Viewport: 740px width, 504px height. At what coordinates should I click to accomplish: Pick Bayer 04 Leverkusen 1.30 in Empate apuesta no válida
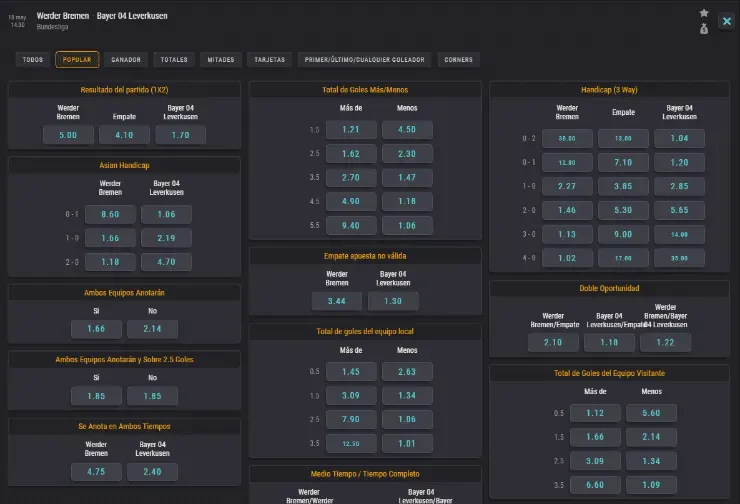click(393, 300)
